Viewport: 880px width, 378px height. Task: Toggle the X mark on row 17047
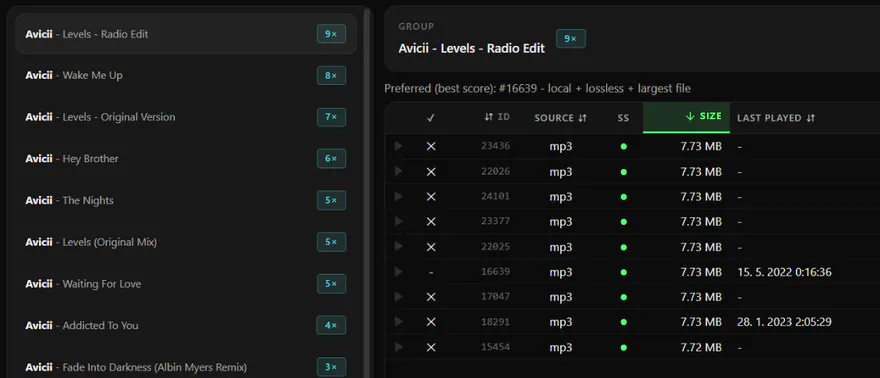pos(431,297)
